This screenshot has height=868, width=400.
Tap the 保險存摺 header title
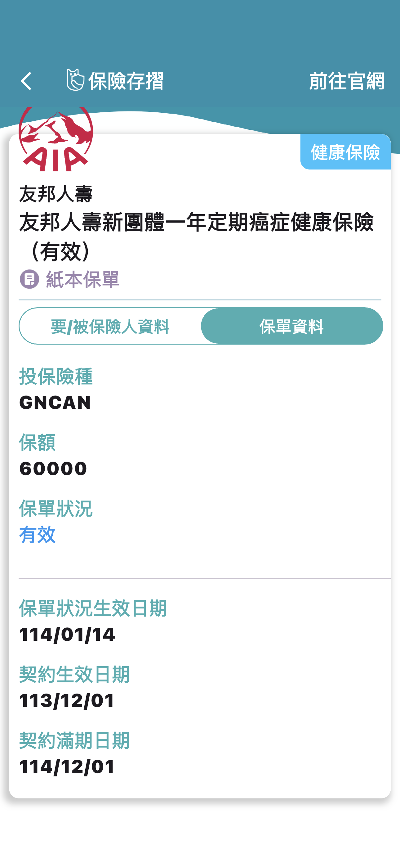(x=126, y=81)
